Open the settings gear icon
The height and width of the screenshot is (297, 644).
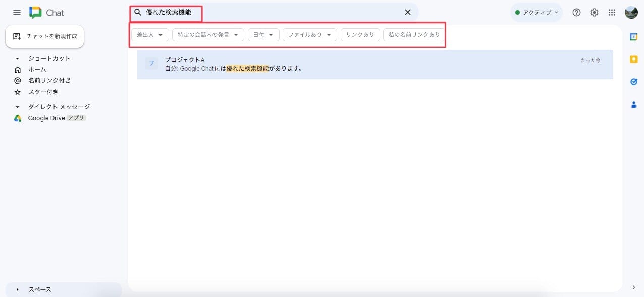click(x=594, y=13)
